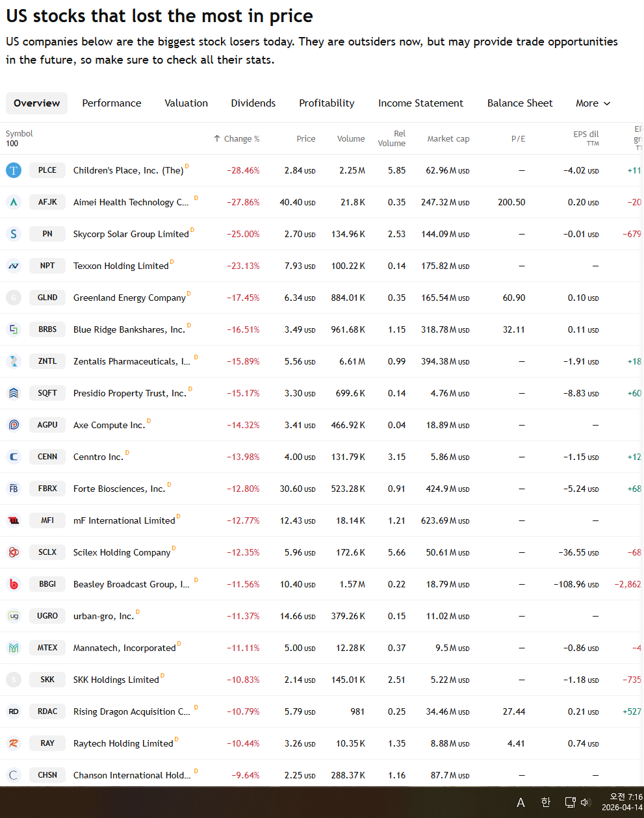
Task: Open the PLCE ticker symbol link
Action: 47,170
